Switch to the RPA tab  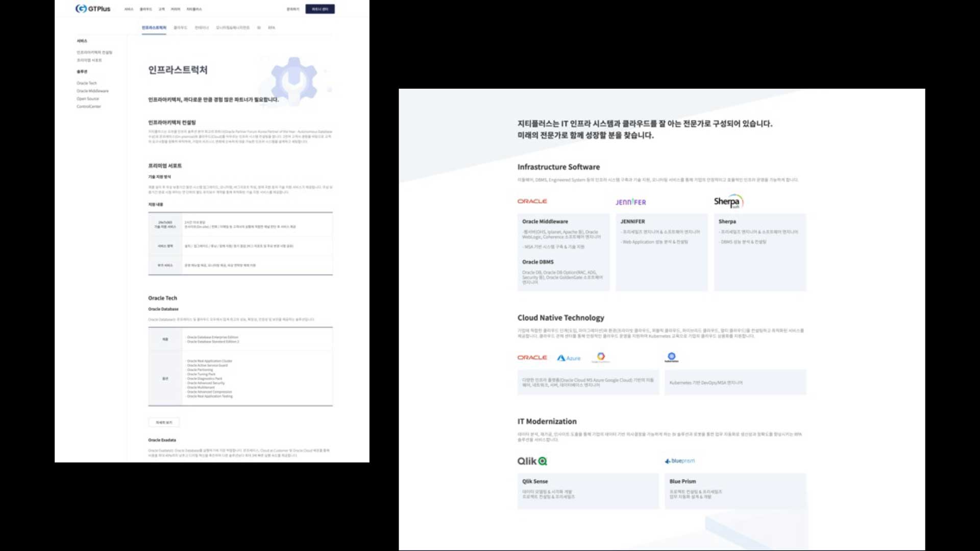click(x=272, y=28)
